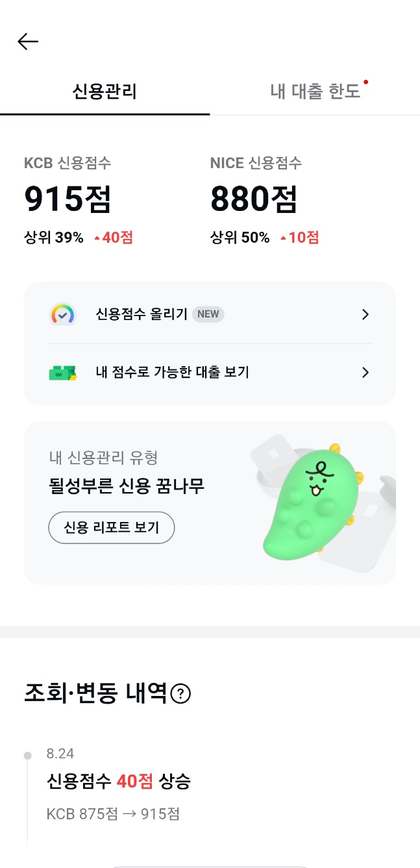Expand 내 점수로 가능한 대출 보기

(365, 373)
